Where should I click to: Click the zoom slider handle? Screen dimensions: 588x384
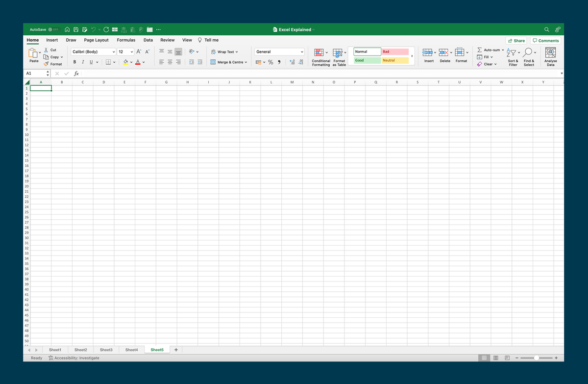coord(537,358)
